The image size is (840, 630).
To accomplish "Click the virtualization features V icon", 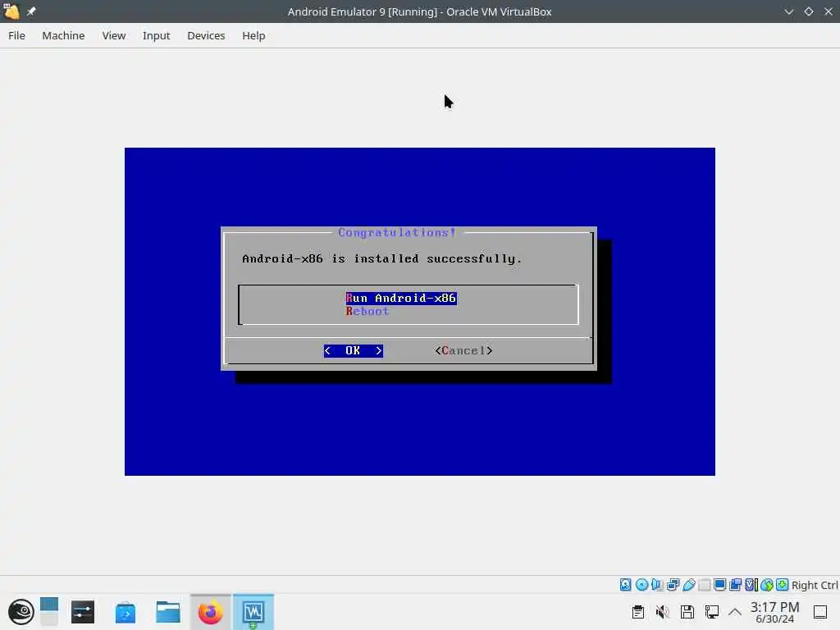I will 751,585.
